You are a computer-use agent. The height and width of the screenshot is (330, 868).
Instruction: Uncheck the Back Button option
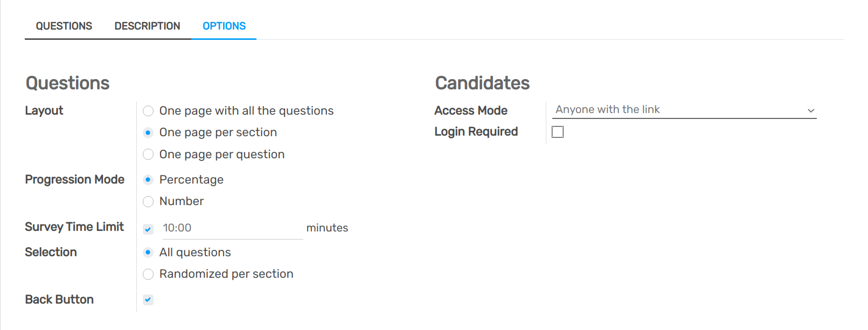coord(148,299)
